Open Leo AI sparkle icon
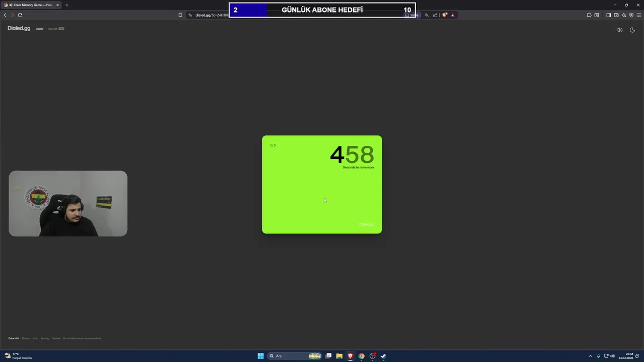644x362 pixels. coord(624,15)
